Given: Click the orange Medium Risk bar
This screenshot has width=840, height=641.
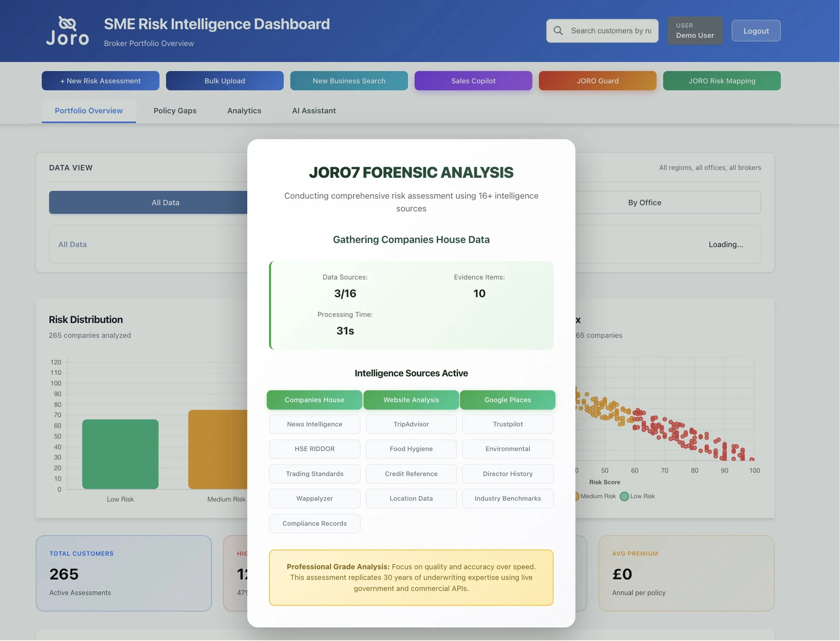Looking at the screenshot, I should click(x=218, y=449).
